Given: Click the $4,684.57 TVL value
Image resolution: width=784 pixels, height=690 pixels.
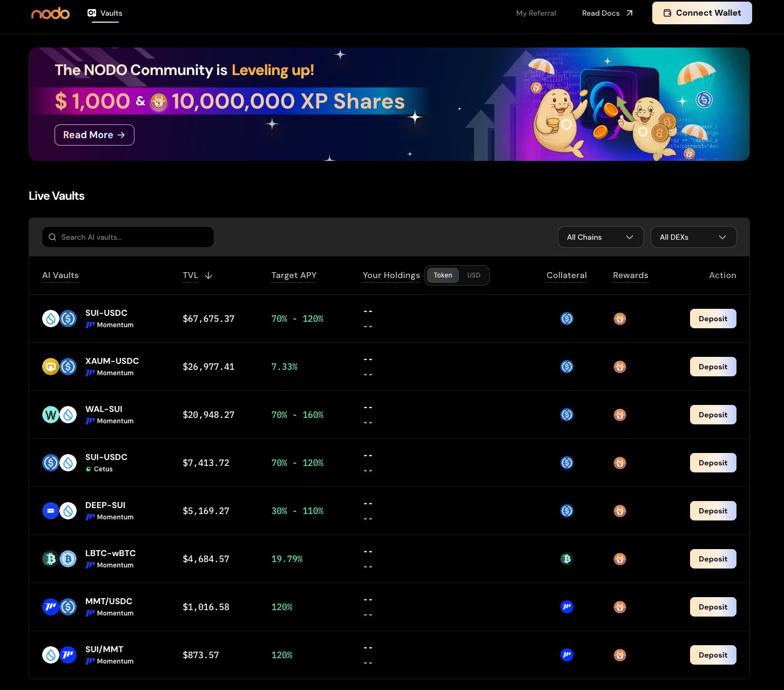Looking at the screenshot, I should point(206,559).
